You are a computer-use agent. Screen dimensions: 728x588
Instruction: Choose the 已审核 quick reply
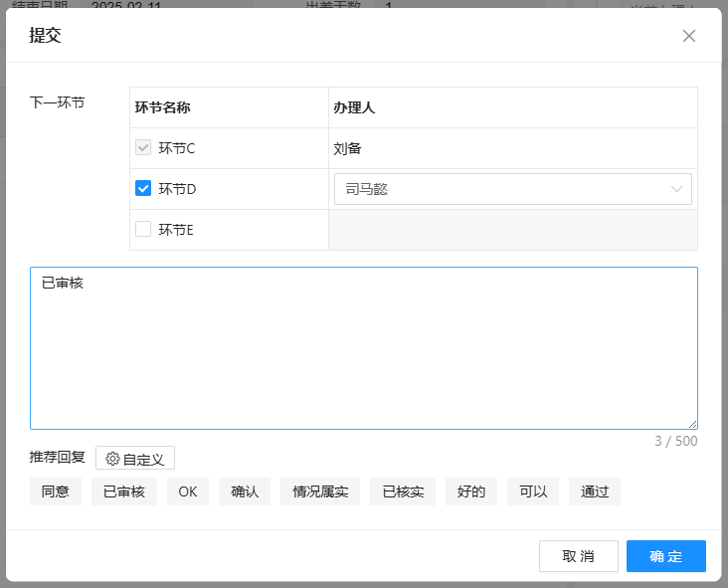(124, 491)
